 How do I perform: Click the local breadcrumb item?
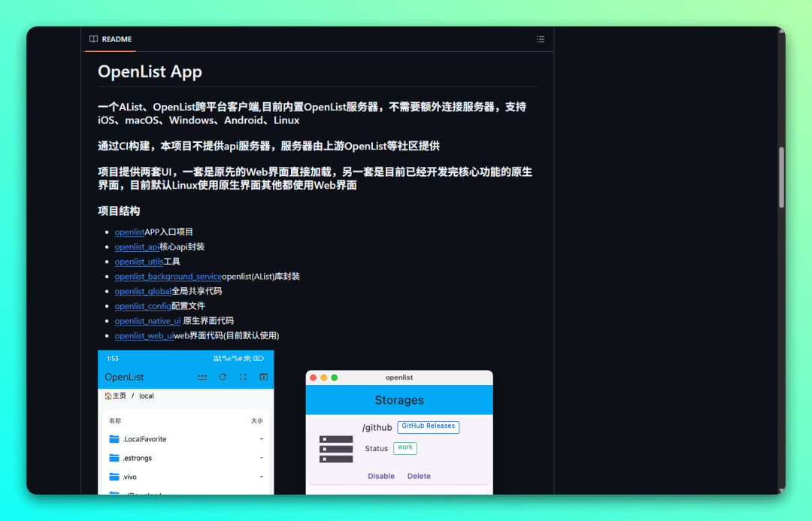point(146,396)
